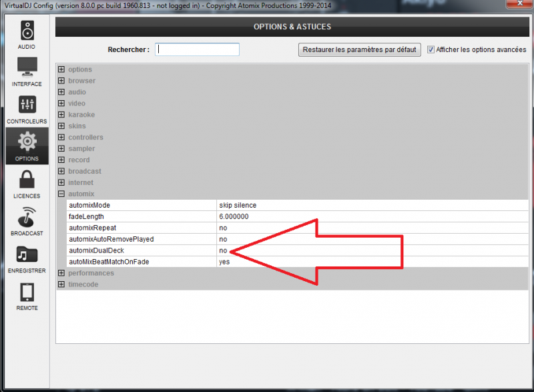
Task: Toggle Afficher les options avancées checkbox
Action: 431,49
